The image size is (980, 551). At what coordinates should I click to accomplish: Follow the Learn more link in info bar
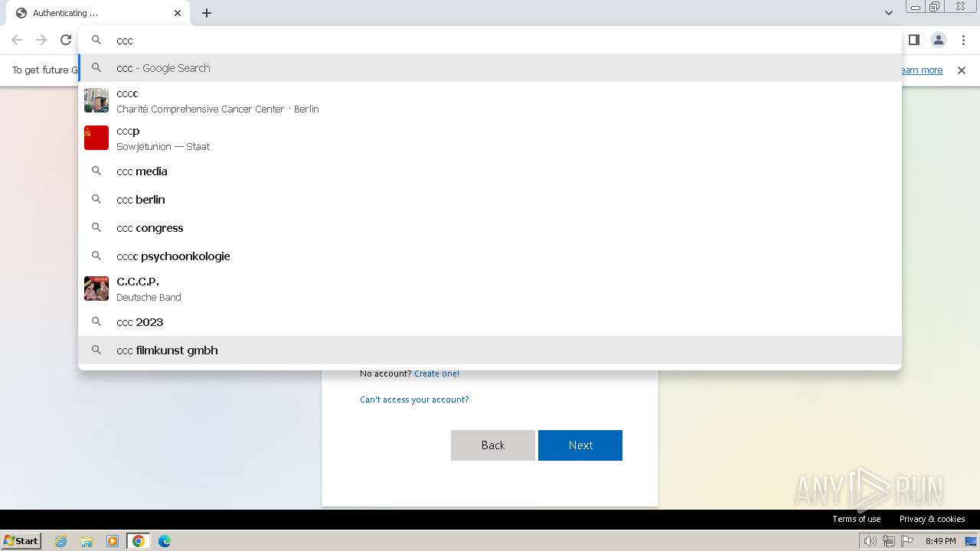922,70
